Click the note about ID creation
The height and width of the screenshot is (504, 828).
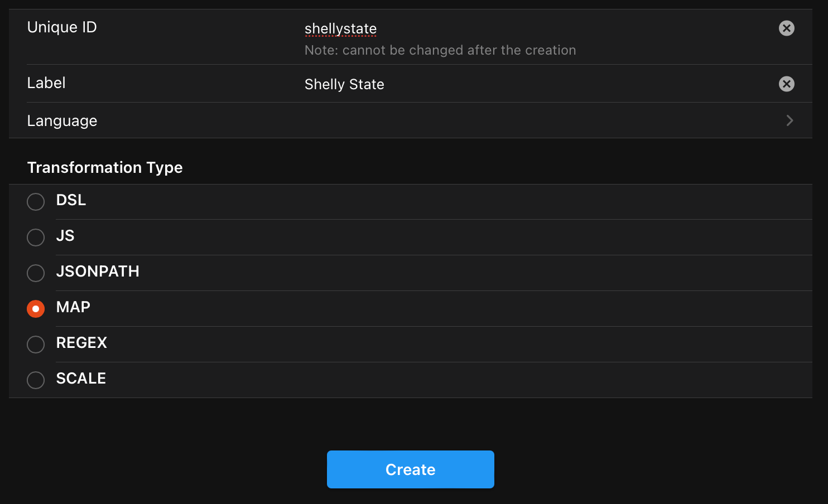pos(440,50)
